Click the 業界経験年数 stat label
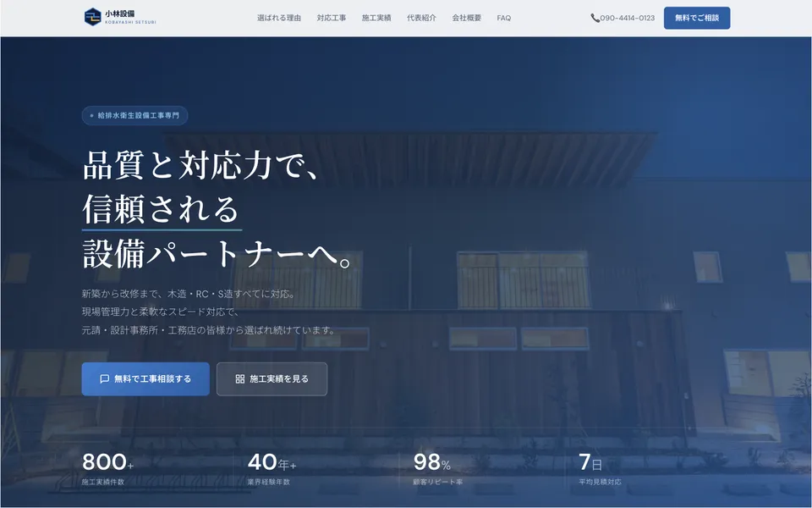The image size is (812, 508). coord(269,482)
